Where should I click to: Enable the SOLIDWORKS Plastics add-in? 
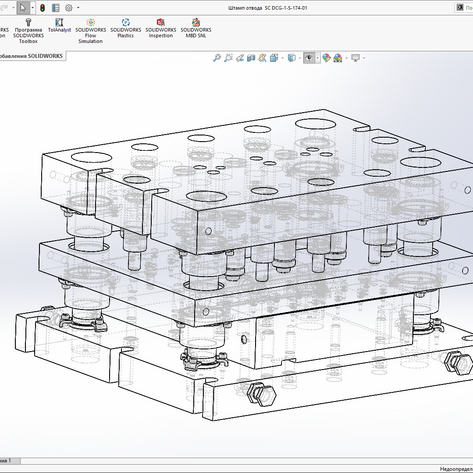[x=126, y=28]
